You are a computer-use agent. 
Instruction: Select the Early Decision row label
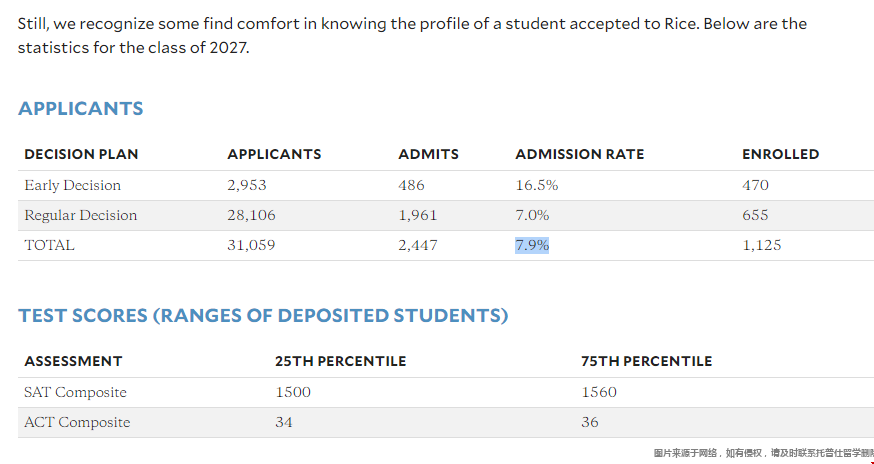pyautogui.click(x=72, y=186)
